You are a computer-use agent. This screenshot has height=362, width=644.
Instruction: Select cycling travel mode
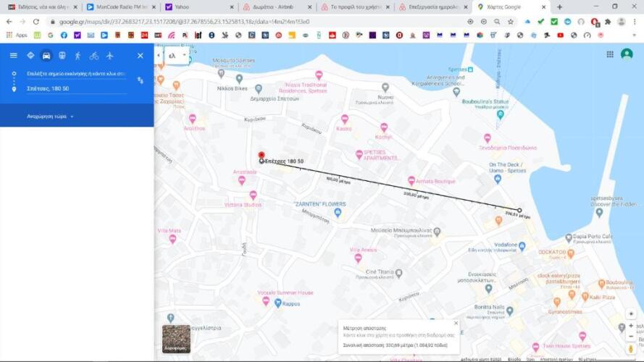[94, 56]
